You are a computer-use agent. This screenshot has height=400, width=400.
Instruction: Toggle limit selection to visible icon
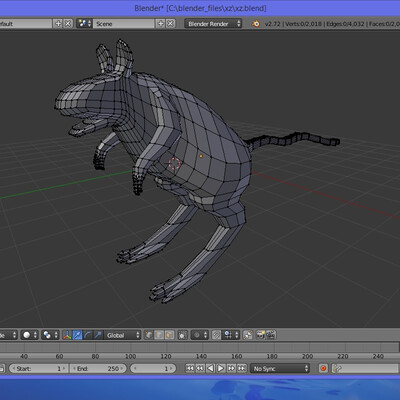pos(182,335)
